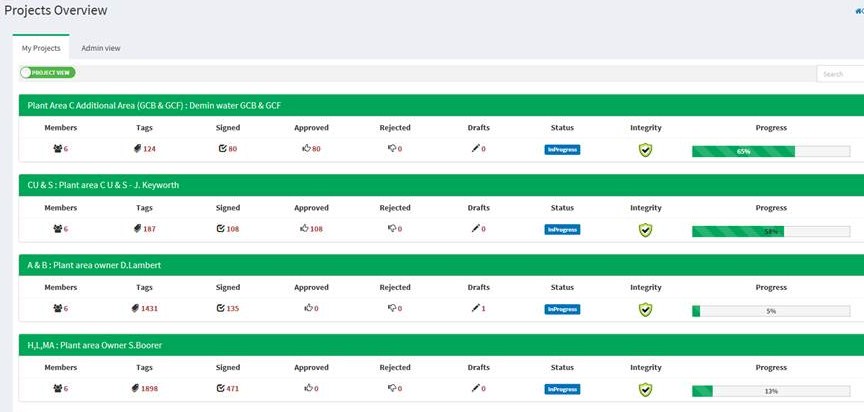The image size is (864, 412).
Task: Click rejected icon in D.Lambert row
Action: pyautogui.click(x=392, y=308)
